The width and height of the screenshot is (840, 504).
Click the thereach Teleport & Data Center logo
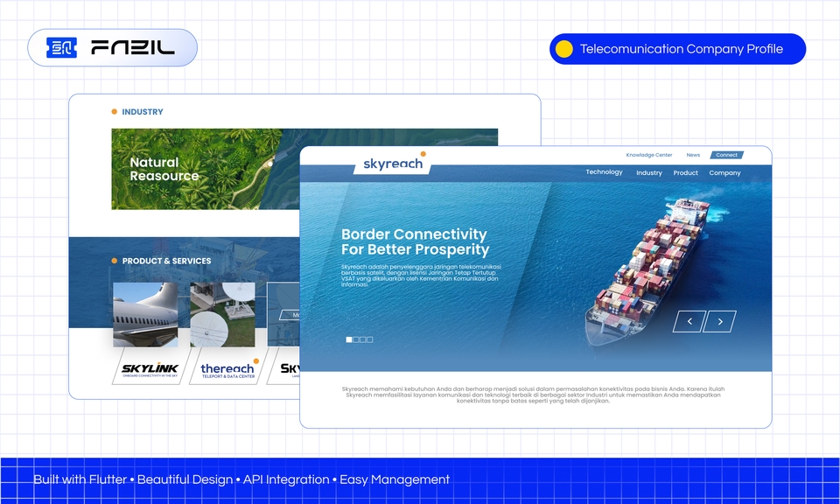click(x=227, y=370)
